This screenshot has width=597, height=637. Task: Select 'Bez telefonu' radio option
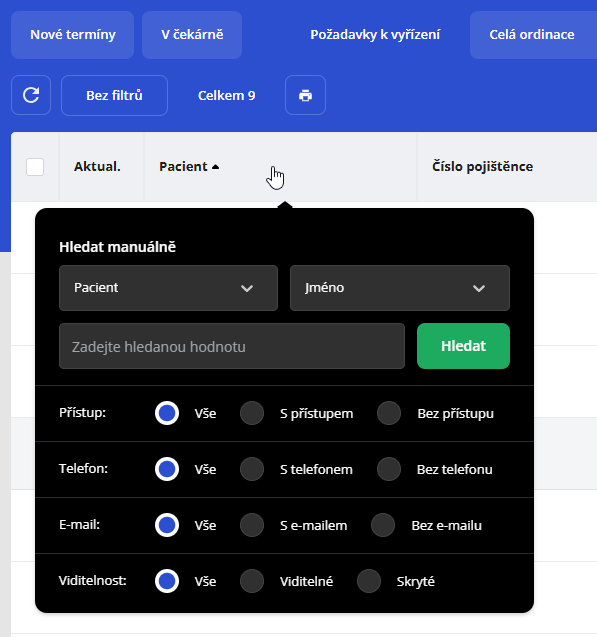coord(389,469)
